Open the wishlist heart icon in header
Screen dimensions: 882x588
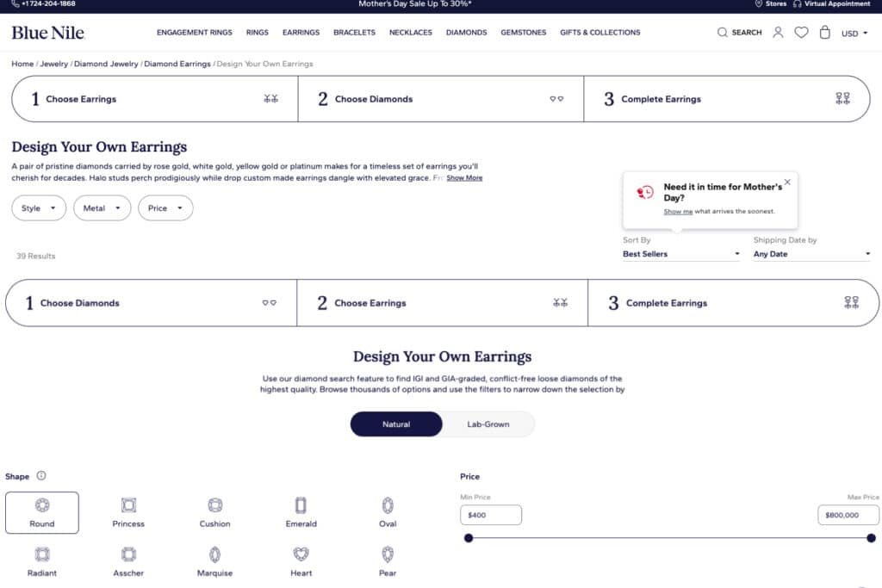801,33
